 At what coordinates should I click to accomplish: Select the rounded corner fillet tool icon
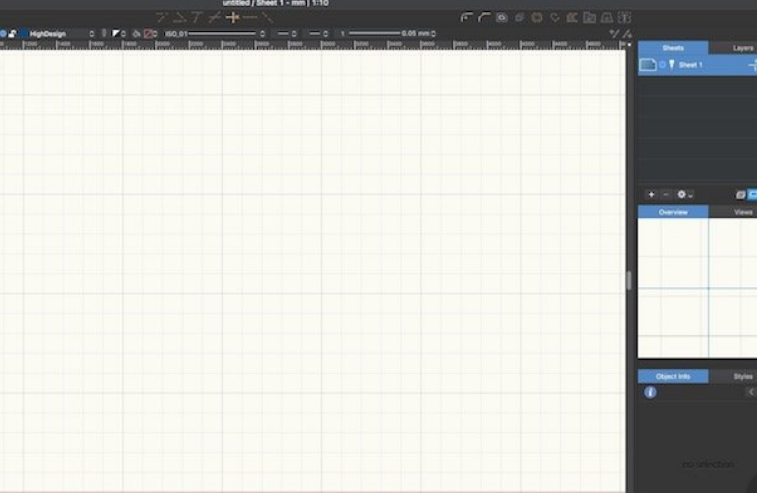click(466, 18)
